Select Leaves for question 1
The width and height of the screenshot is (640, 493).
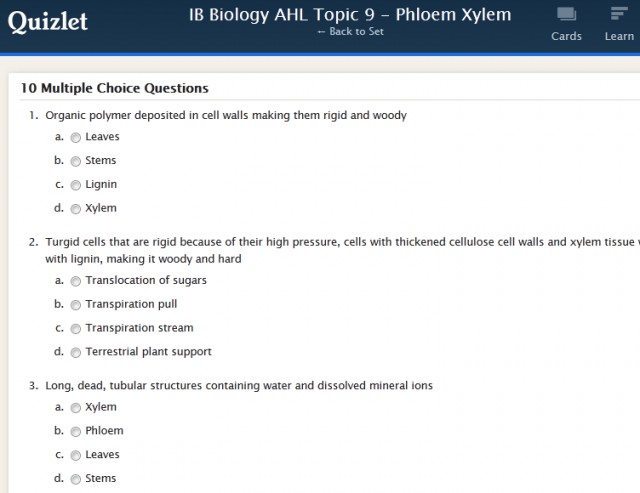point(76,138)
